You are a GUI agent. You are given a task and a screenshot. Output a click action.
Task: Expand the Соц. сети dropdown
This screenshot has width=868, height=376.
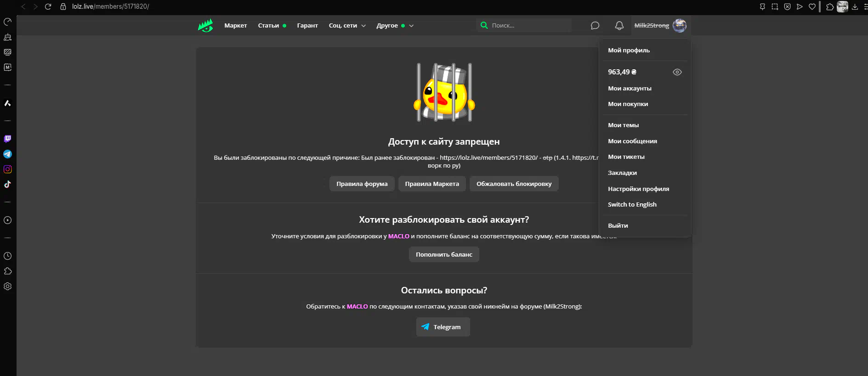pos(347,26)
